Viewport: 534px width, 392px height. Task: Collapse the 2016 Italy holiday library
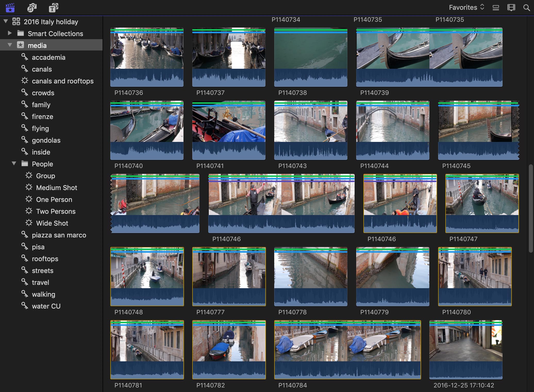6,21
